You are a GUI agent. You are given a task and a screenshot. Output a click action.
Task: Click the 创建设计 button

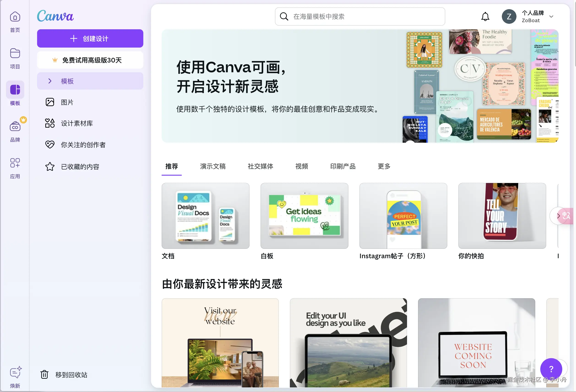(x=90, y=38)
